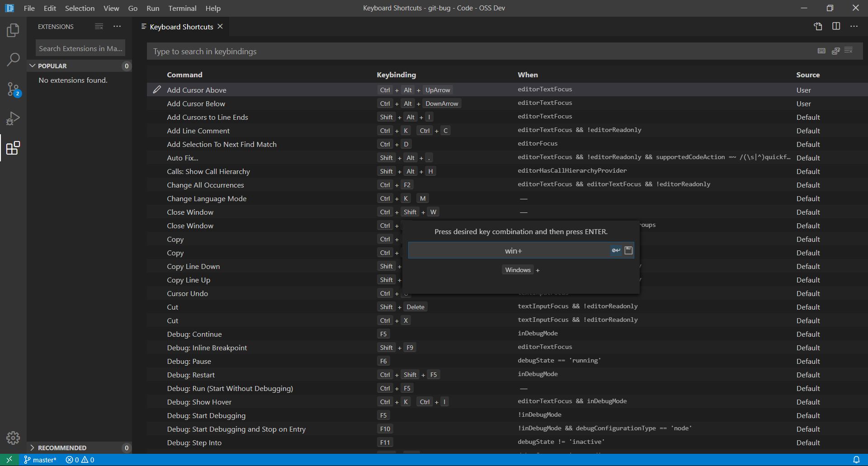868x466 pixels.
Task: Toggle ignore Enter key in define keybinding box
Action: click(x=616, y=250)
